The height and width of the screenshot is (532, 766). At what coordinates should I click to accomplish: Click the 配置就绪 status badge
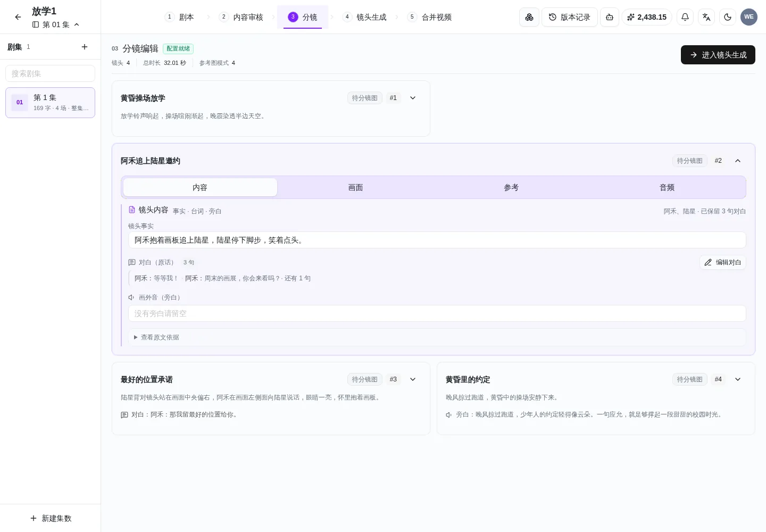(x=178, y=48)
